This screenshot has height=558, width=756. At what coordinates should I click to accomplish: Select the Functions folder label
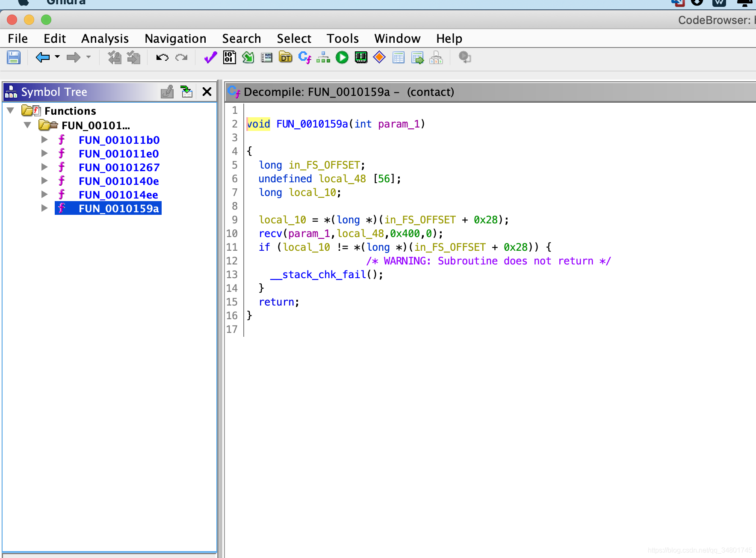pyautogui.click(x=70, y=111)
